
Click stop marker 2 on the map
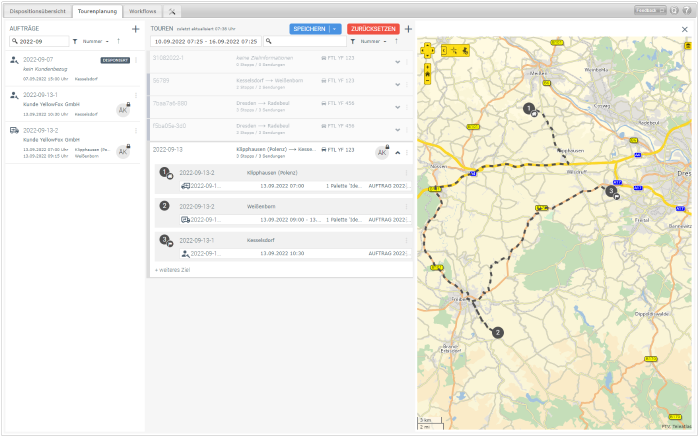coord(498,331)
